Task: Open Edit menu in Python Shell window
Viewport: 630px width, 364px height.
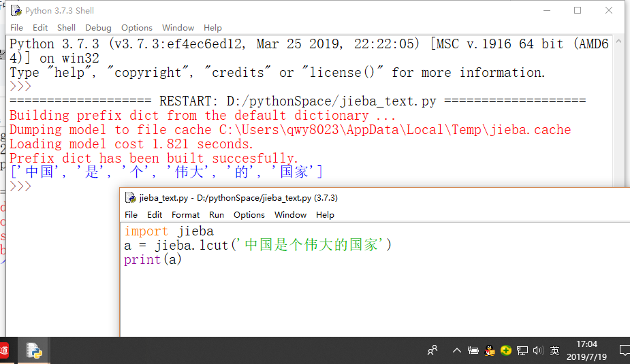Action: coord(40,28)
